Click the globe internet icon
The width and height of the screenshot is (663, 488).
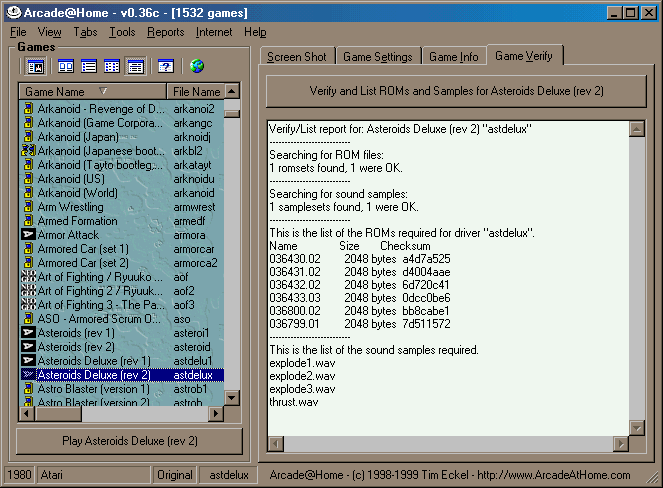pyautogui.click(x=197, y=66)
